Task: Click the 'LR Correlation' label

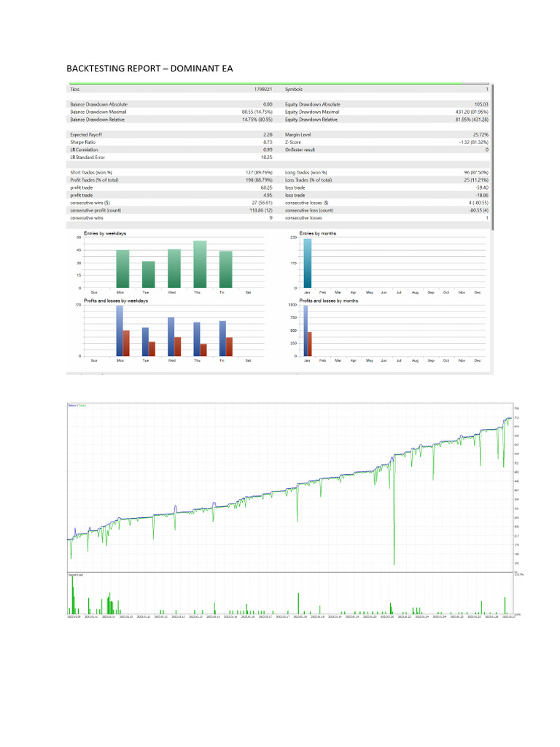Action: click(85, 150)
